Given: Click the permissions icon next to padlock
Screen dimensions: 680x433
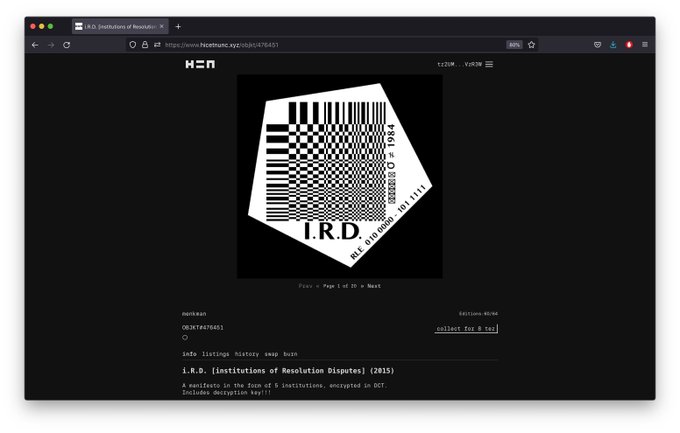Looking at the screenshot, I should click(x=157, y=45).
